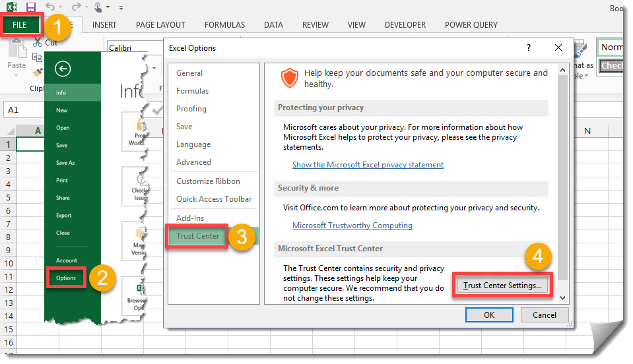
Task: Click the Format Painter brush icon
Action: pyautogui.click(x=38, y=73)
